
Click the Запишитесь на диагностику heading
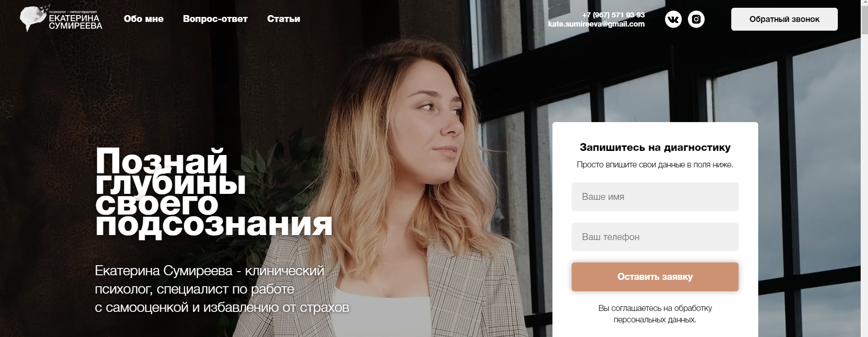point(655,147)
